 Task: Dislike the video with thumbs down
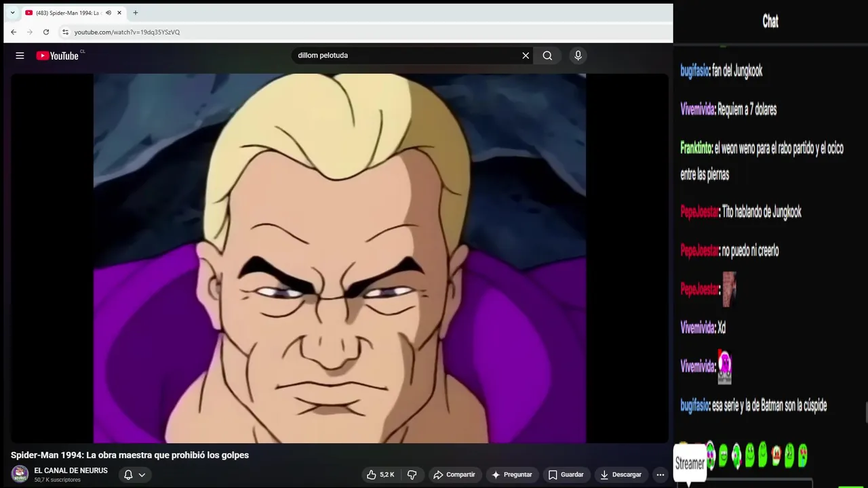[x=412, y=474]
